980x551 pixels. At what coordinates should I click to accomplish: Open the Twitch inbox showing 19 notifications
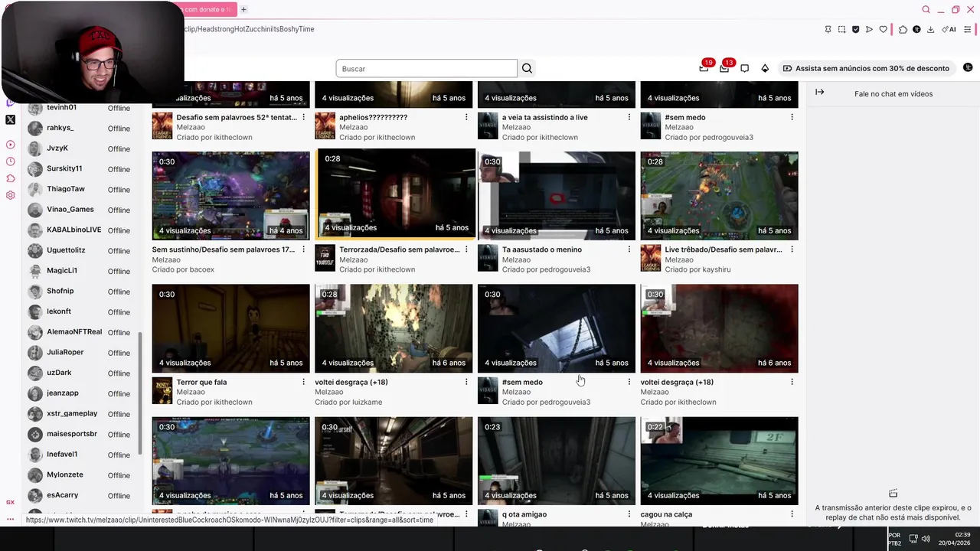point(704,68)
